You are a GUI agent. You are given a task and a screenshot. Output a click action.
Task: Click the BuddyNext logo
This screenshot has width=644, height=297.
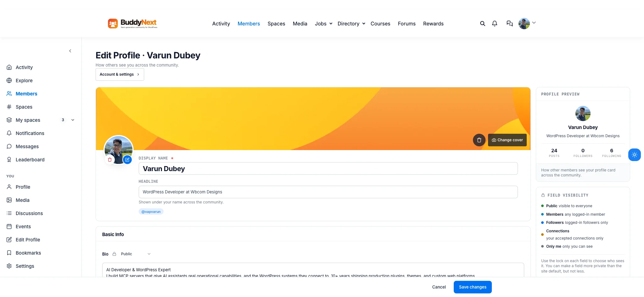[x=132, y=24]
